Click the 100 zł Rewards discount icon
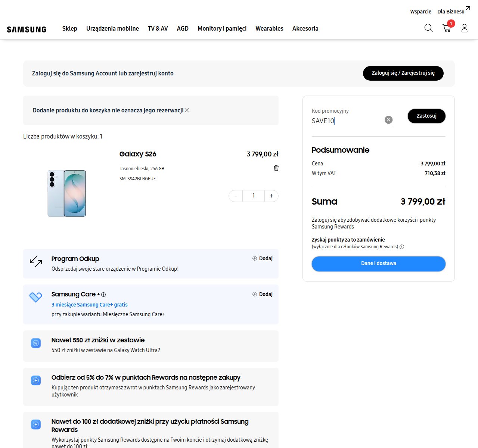This screenshot has height=448, width=478. pyautogui.click(x=36, y=424)
